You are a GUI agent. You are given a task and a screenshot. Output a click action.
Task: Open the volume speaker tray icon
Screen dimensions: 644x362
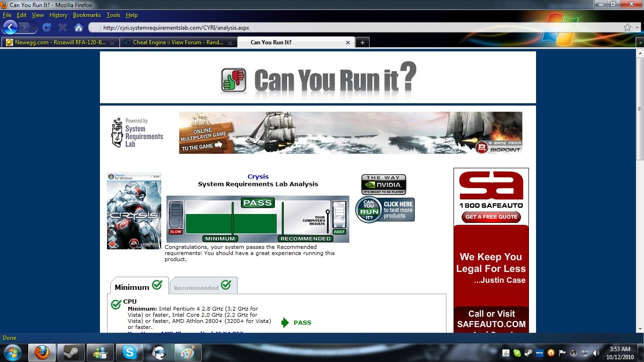[x=596, y=353]
